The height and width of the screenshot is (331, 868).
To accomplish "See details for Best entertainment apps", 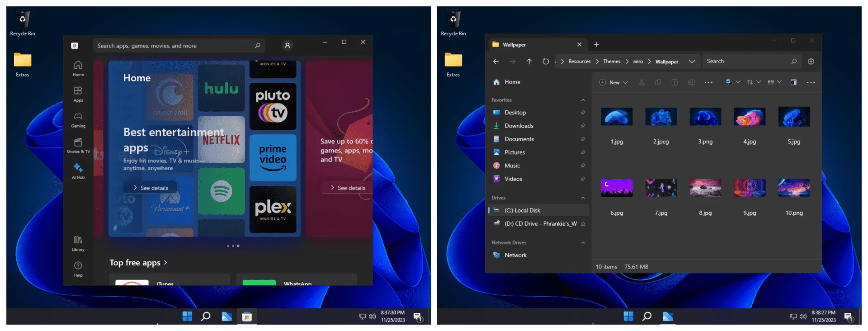I will (x=151, y=188).
